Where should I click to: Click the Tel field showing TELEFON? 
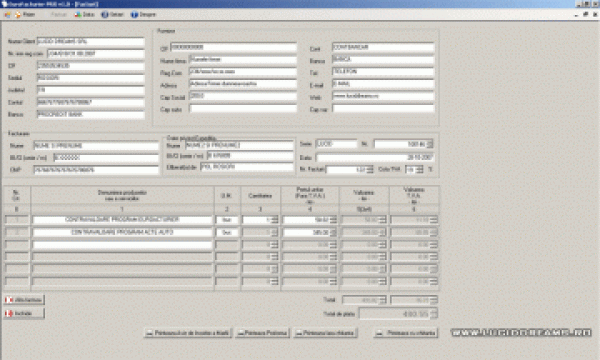(x=383, y=72)
